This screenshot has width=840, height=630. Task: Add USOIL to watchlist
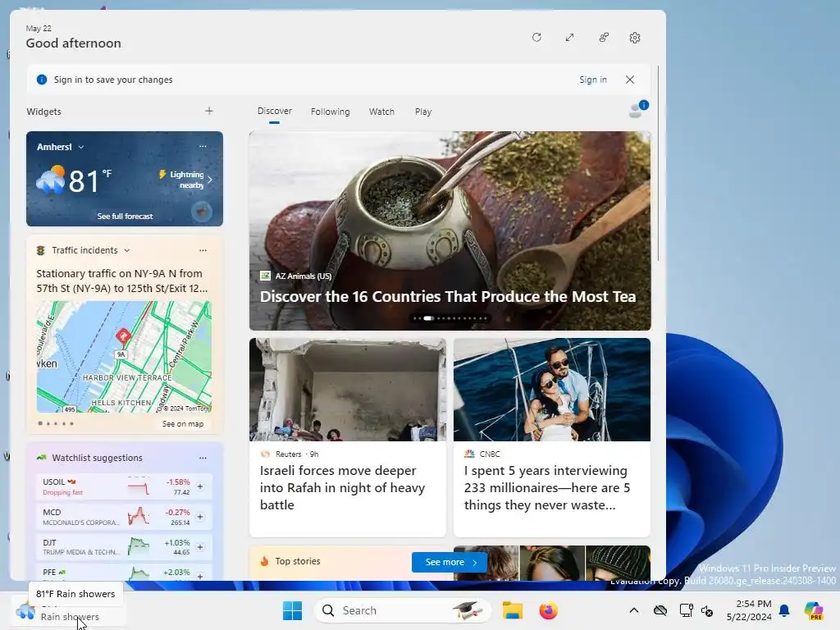(x=200, y=486)
